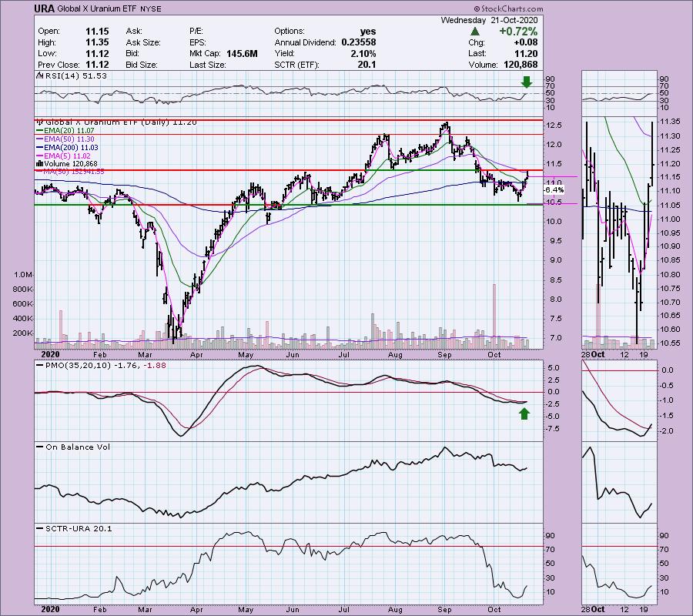Select the Annual Dividend value 0.23558
The height and width of the screenshot is (616, 693).
tap(358, 42)
